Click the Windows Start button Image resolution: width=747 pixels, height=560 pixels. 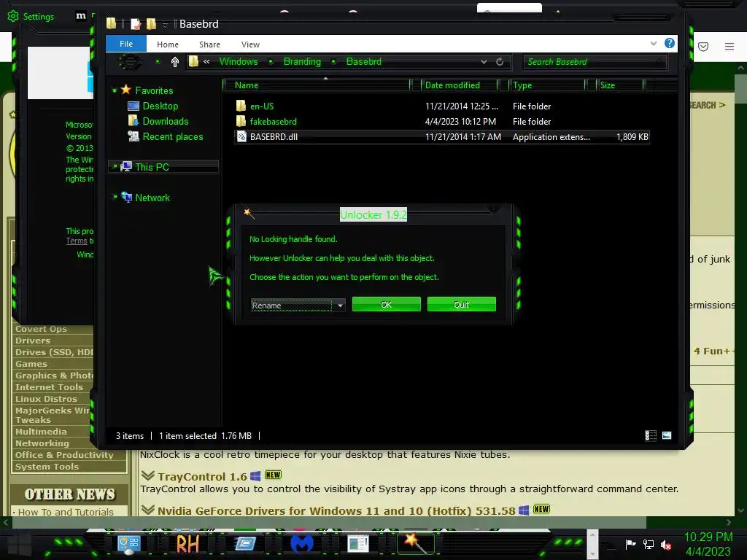point(20,545)
